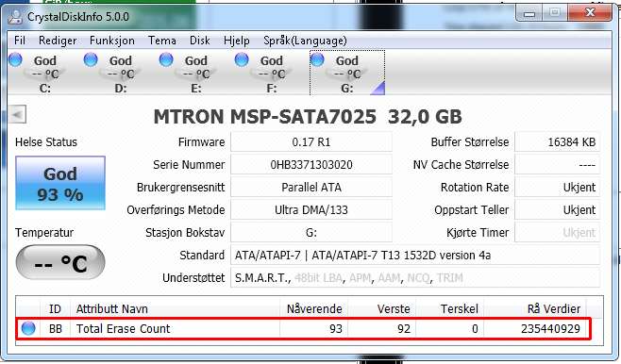Click the Oppstart Teller value Ukjent
The width and height of the screenshot is (621, 364).
[557, 209]
